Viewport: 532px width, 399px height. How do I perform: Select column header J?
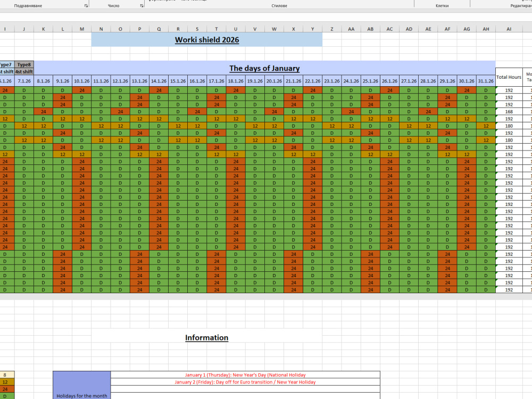coord(24,29)
